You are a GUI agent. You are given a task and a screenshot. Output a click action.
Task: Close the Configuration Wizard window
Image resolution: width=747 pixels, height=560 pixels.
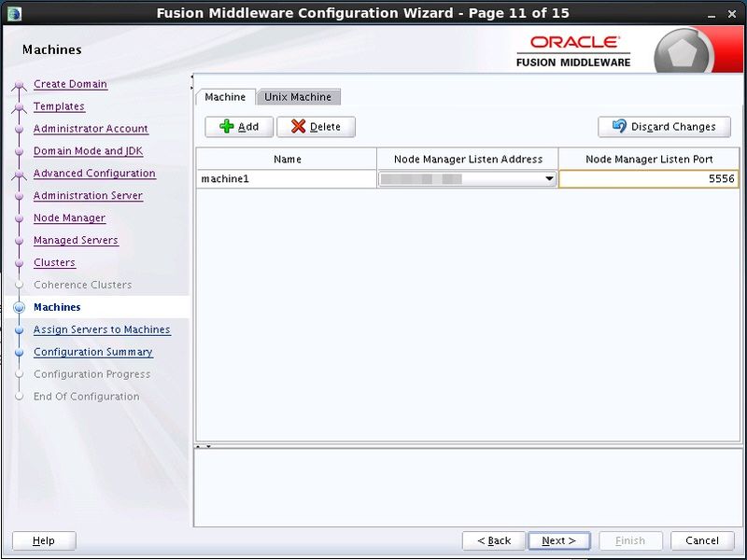(x=732, y=14)
